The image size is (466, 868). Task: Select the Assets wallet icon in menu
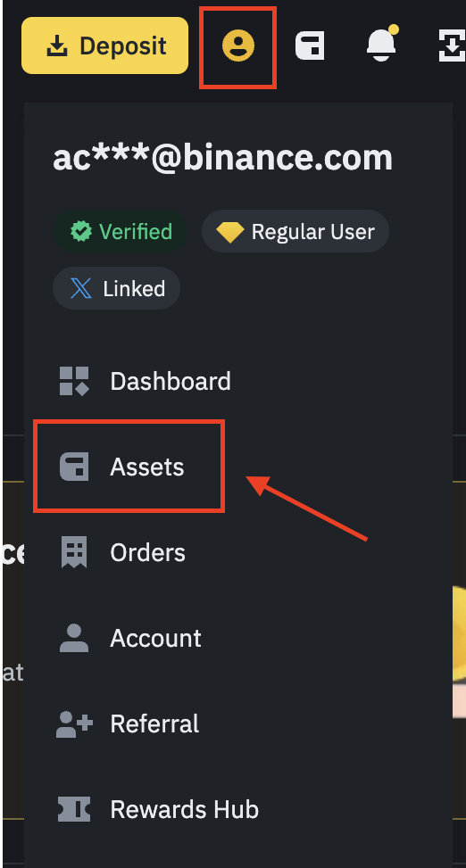(x=74, y=467)
